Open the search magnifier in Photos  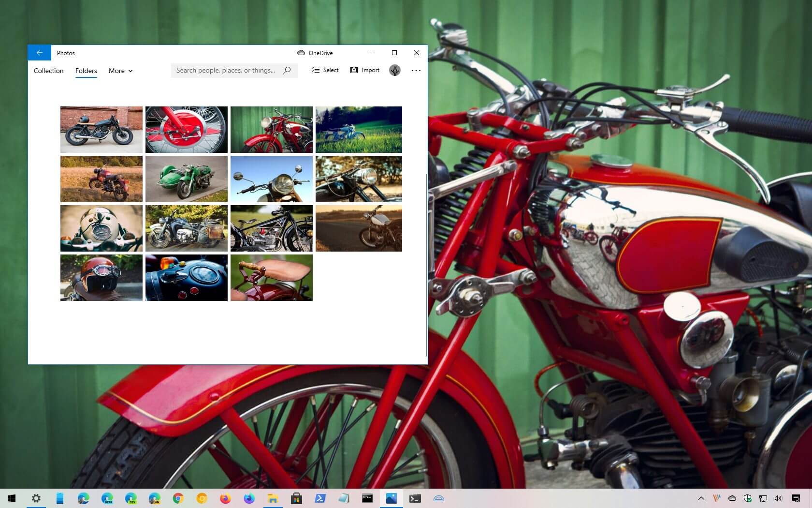click(286, 70)
